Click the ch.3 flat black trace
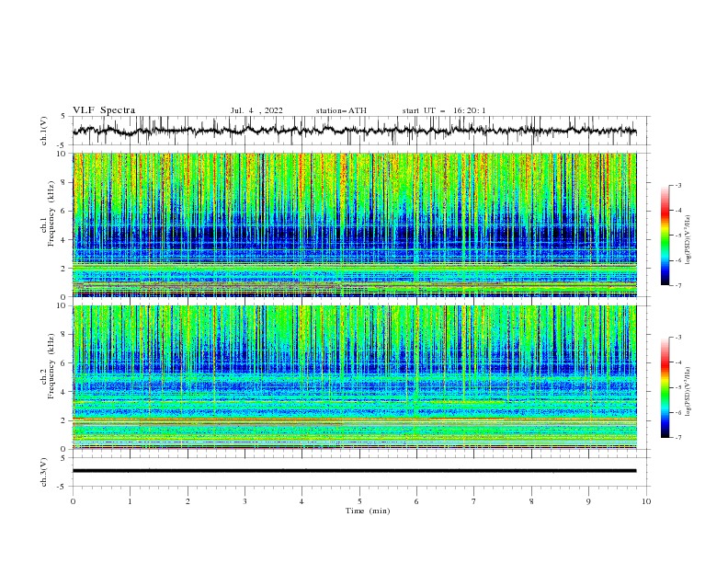Image resolution: width=728 pixels, height=563 pixels. (355, 471)
